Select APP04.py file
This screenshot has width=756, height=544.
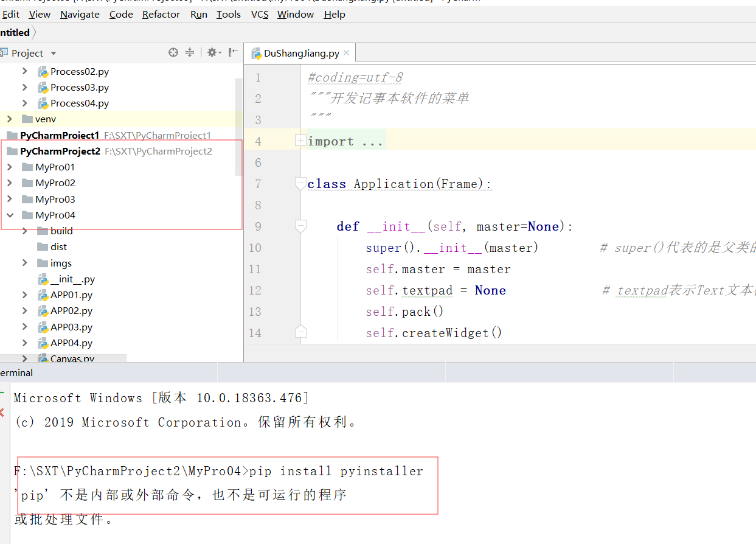[x=72, y=343]
